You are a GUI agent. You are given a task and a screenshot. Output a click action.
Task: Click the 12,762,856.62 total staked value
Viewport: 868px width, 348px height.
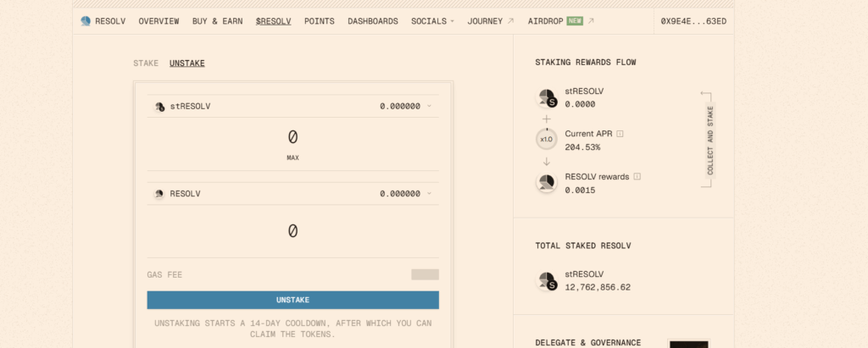(x=598, y=287)
